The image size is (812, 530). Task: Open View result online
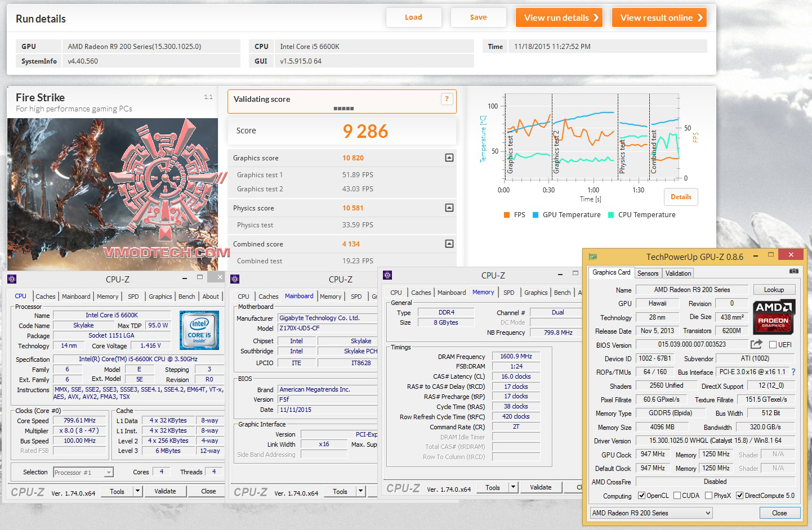(659, 17)
